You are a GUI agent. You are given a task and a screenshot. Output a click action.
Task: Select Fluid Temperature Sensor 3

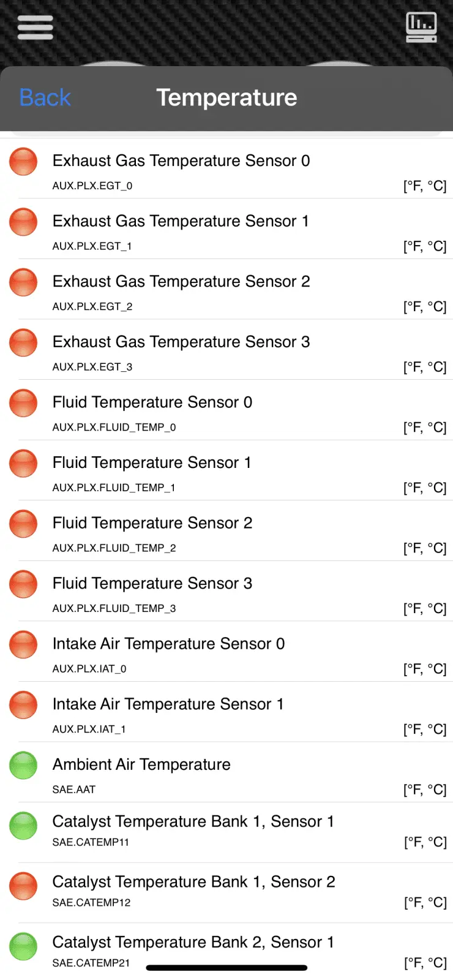tap(152, 583)
